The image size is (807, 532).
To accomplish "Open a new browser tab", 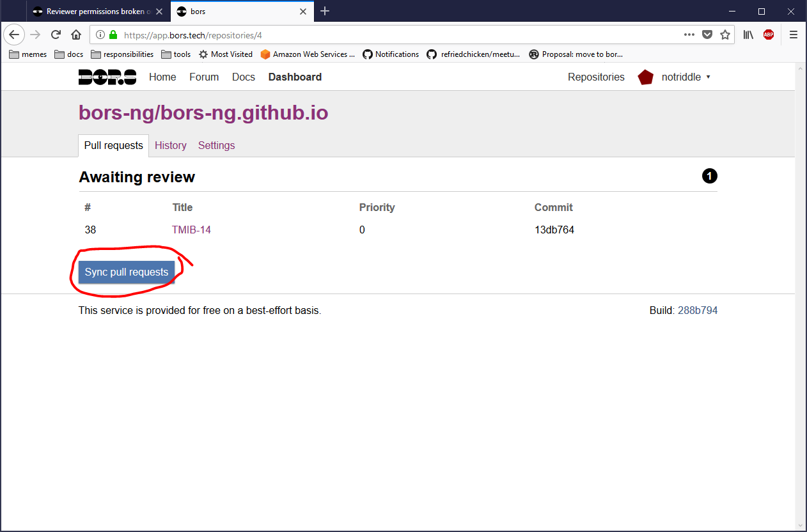I will pyautogui.click(x=325, y=11).
